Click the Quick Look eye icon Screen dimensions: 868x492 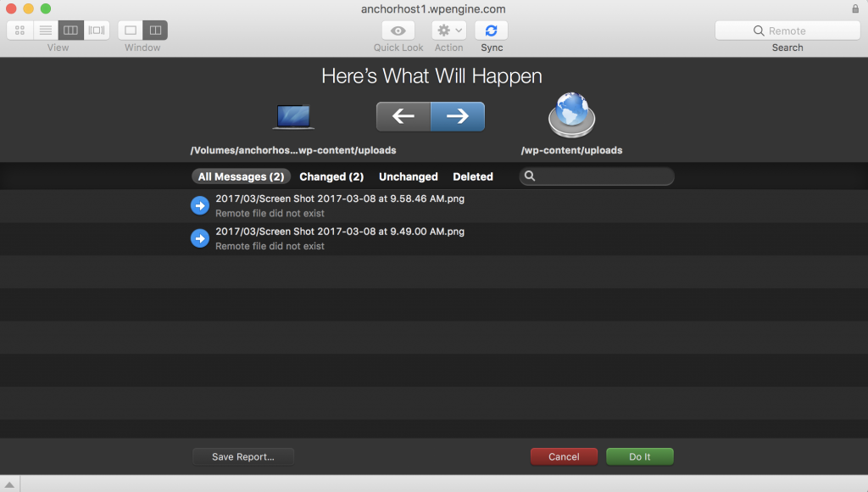click(398, 31)
